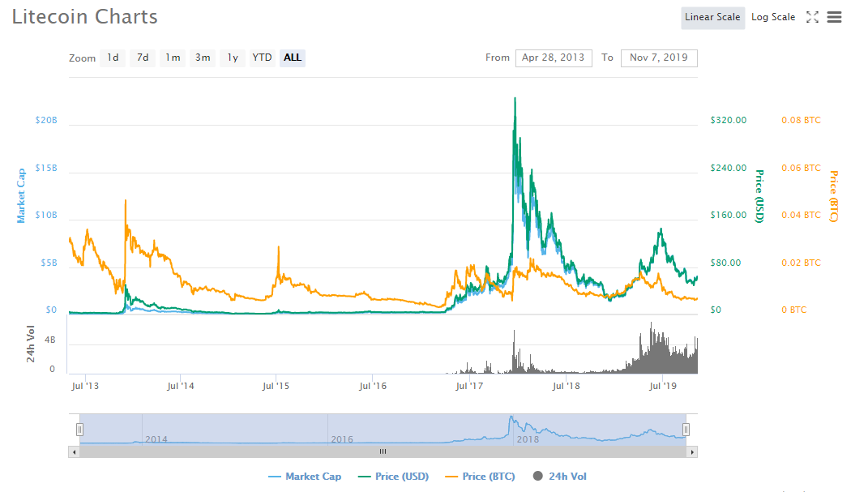
Task: Click the Jul '13 x-axis label
Action: tap(85, 387)
